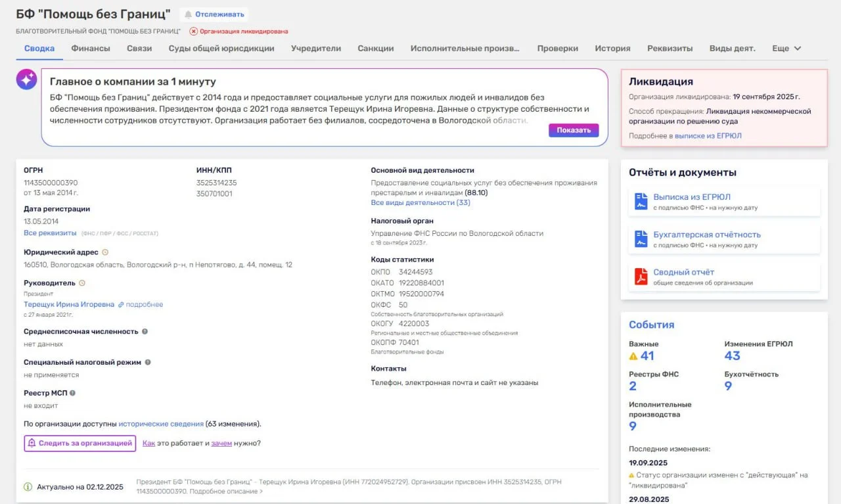Select the Реквизиты tab
The height and width of the screenshot is (504, 841).
click(670, 48)
